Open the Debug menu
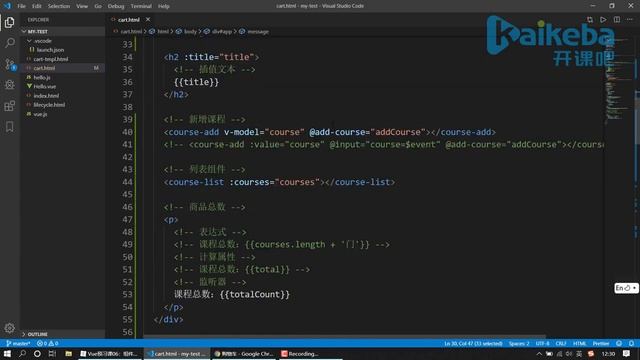Image resolution: width=640 pixels, height=360 pixels. click(116, 6)
